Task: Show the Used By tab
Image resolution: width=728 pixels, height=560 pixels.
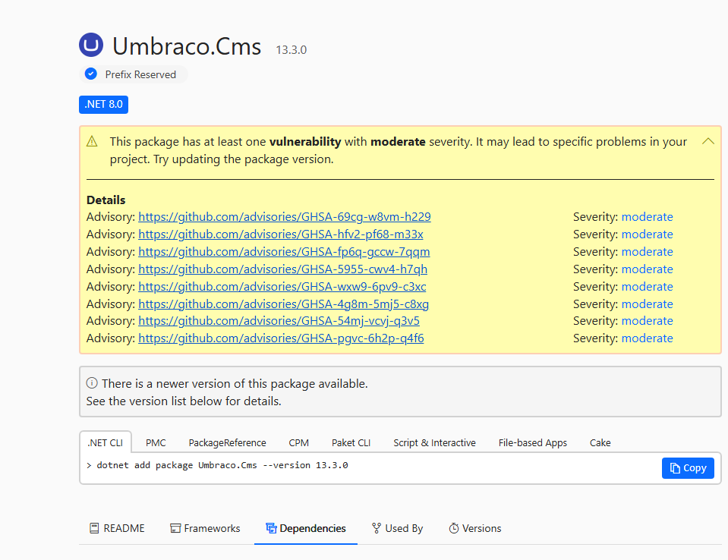Action: [x=397, y=528]
